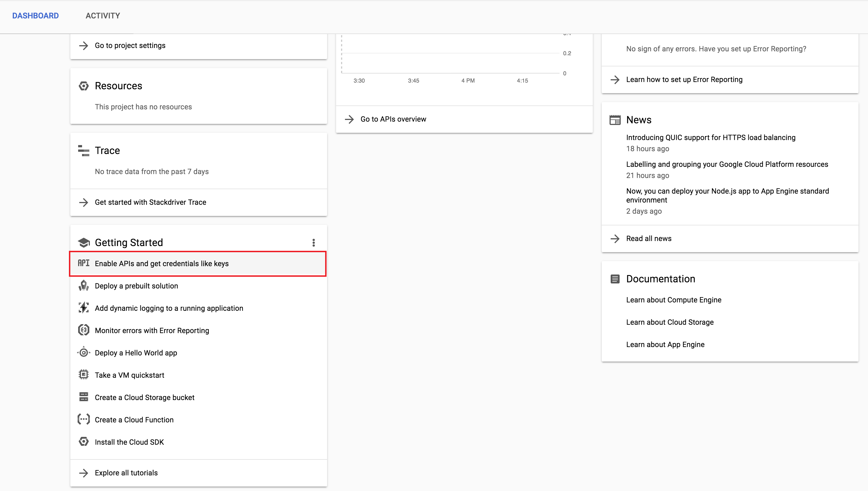This screenshot has width=868, height=491.
Task: Click the Cloud Function brackets icon
Action: (x=83, y=419)
